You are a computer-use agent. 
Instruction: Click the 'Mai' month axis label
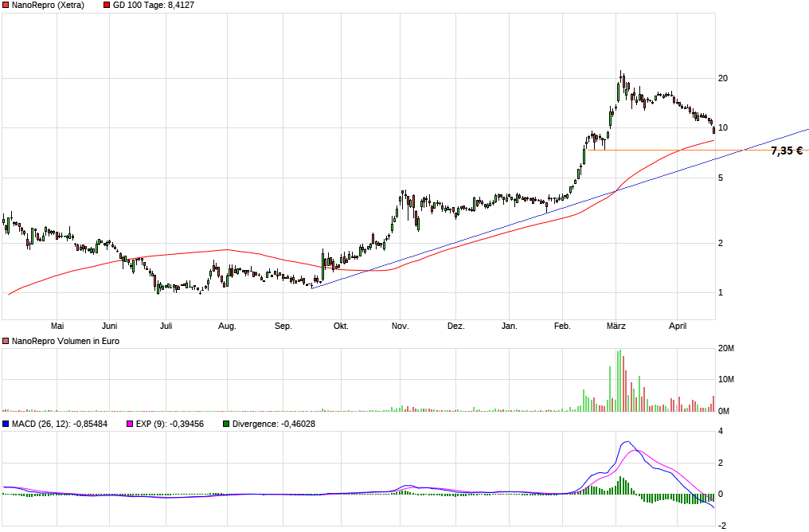click(57, 326)
